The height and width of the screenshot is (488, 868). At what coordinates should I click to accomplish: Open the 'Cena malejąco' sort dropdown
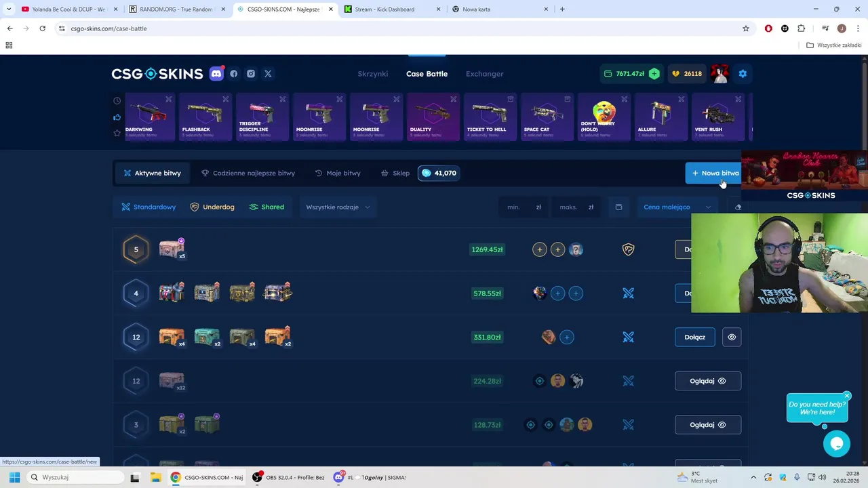coord(677,207)
